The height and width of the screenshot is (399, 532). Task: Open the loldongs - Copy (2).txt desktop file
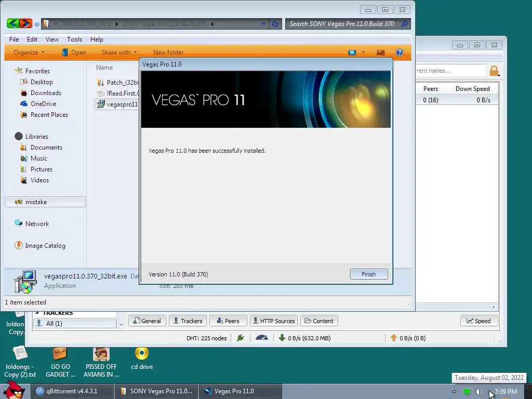pyautogui.click(x=20, y=362)
